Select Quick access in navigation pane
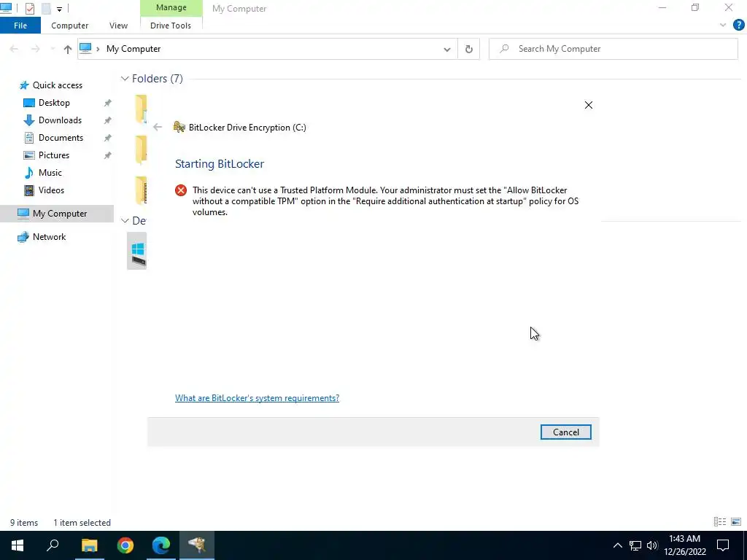Screen dimensions: 747x560 [57, 85]
